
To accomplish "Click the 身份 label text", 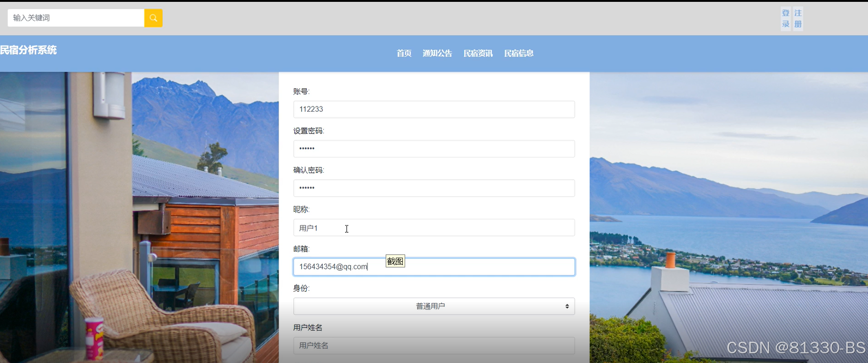I will pos(301,288).
